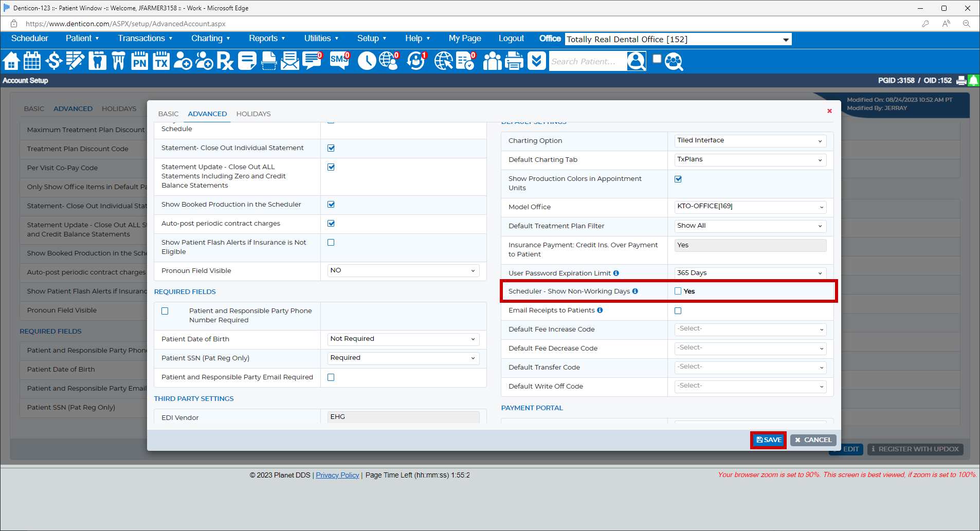Click the envelope email icon
The width and height of the screenshot is (980, 531).
click(289, 61)
